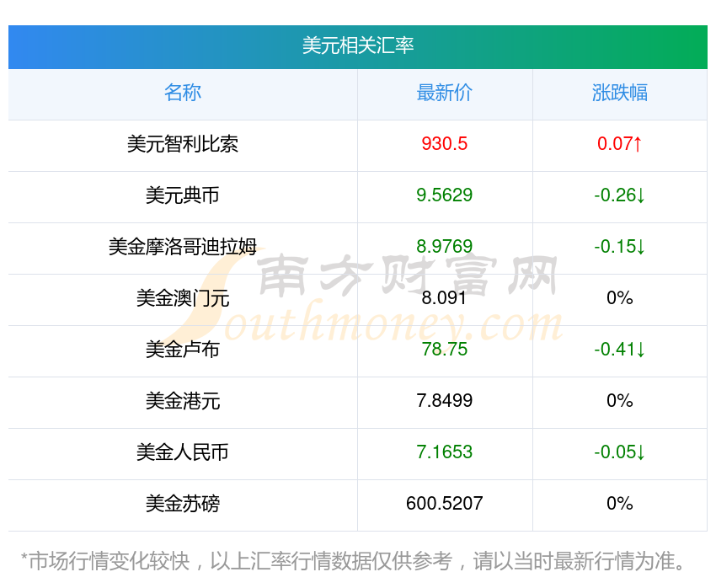Click the 0% change for 美金澳门元
Viewport: 716px width, 588px height.
point(620,298)
